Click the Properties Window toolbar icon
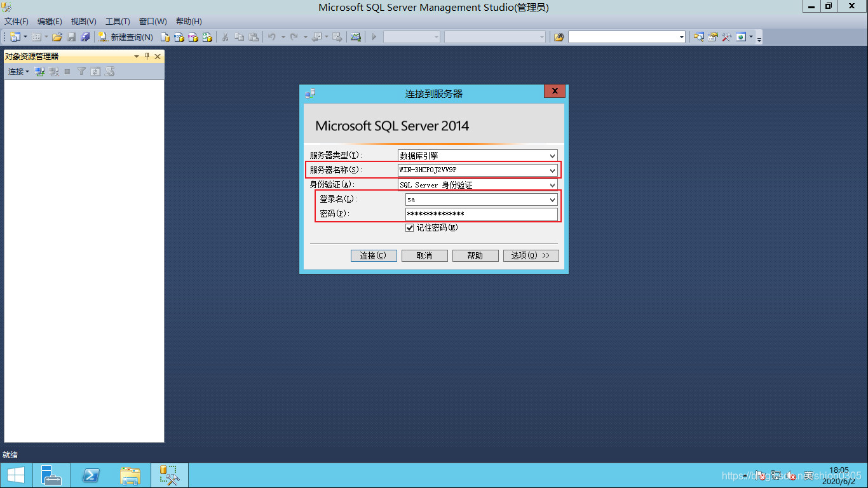The height and width of the screenshot is (488, 868). [712, 37]
